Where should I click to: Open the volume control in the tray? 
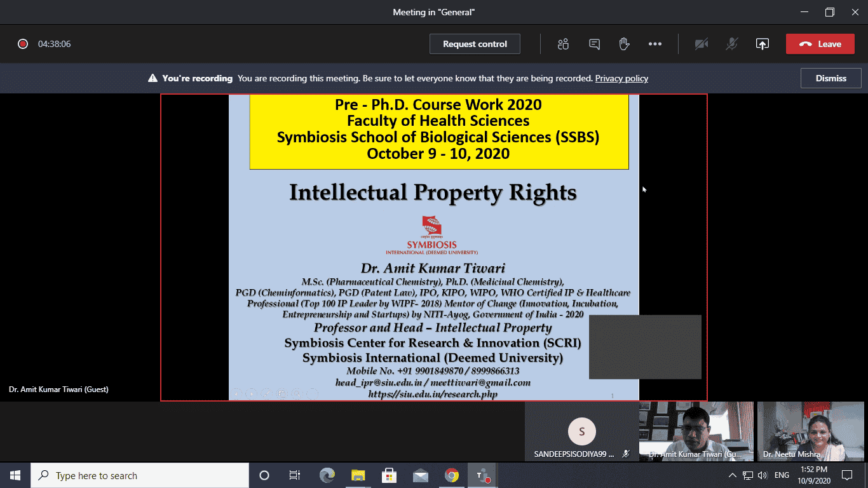tap(763, 475)
